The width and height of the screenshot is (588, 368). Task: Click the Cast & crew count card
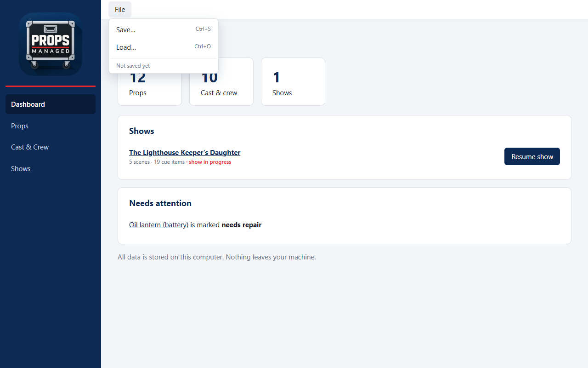221,81
